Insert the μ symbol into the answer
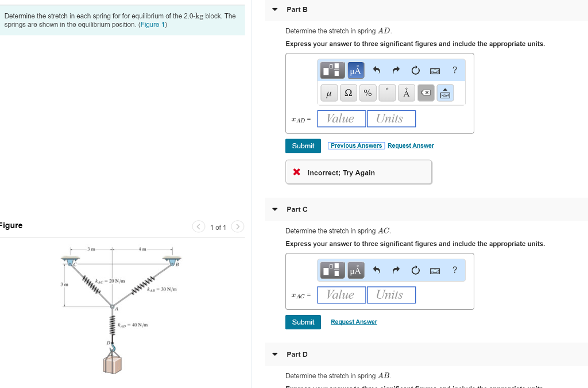Viewport: 588px width, 388px height. click(328, 93)
